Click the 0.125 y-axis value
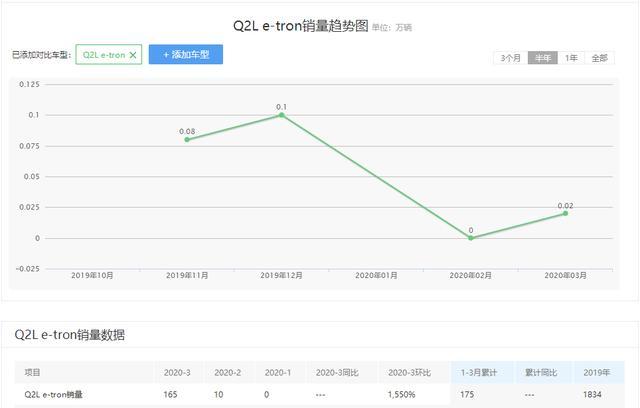640x408 pixels. (29, 84)
